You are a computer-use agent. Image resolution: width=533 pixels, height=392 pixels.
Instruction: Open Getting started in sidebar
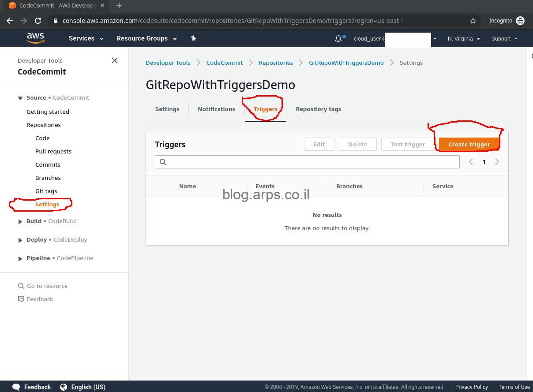click(x=48, y=112)
